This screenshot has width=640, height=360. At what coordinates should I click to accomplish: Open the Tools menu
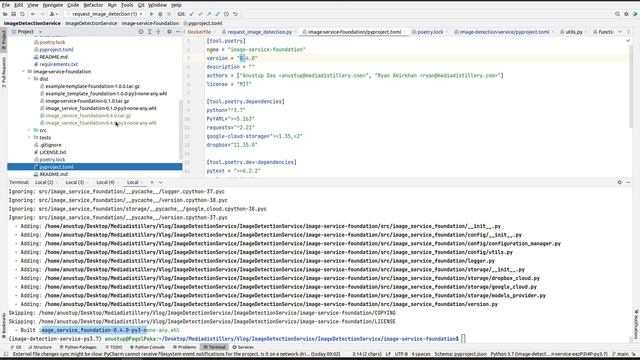pos(127,5)
